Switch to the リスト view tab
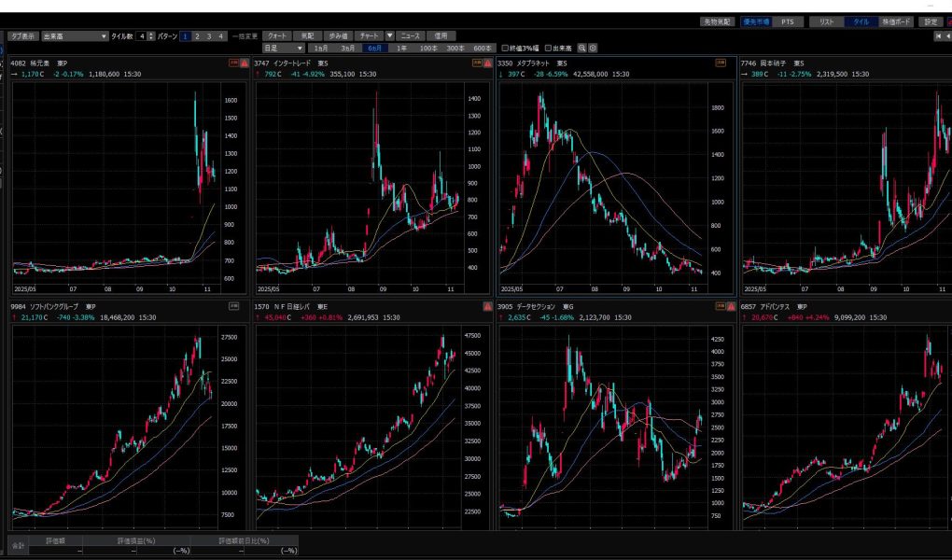This screenshot has height=560, width=952. click(826, 21)
